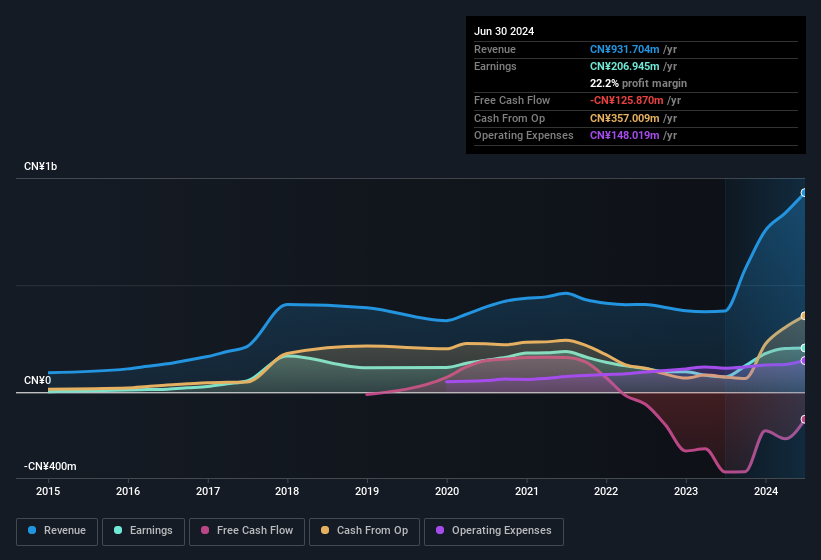Click the Jun 30 2024 tooltip date
The image size is (821, 560).
pyautogui.click(x=504, y=31)
